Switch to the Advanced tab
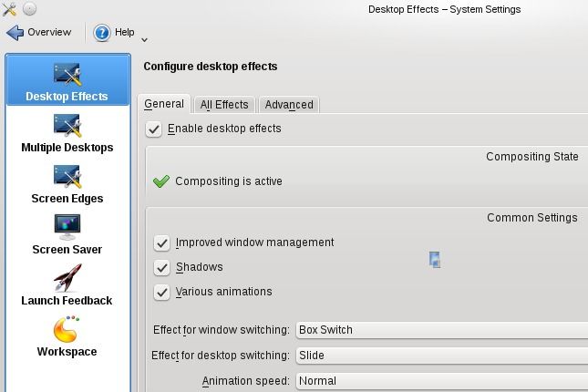Viewport: 588px width, 392px height. tap(289, 105)
